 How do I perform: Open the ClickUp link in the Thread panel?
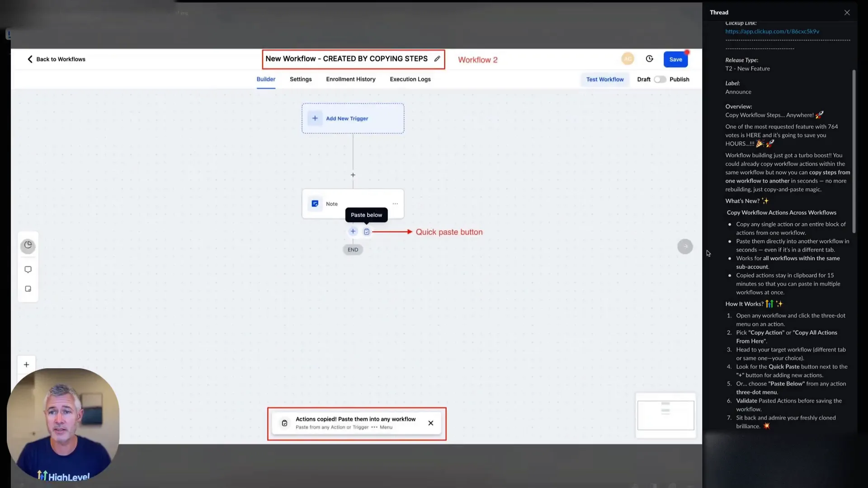772,31
